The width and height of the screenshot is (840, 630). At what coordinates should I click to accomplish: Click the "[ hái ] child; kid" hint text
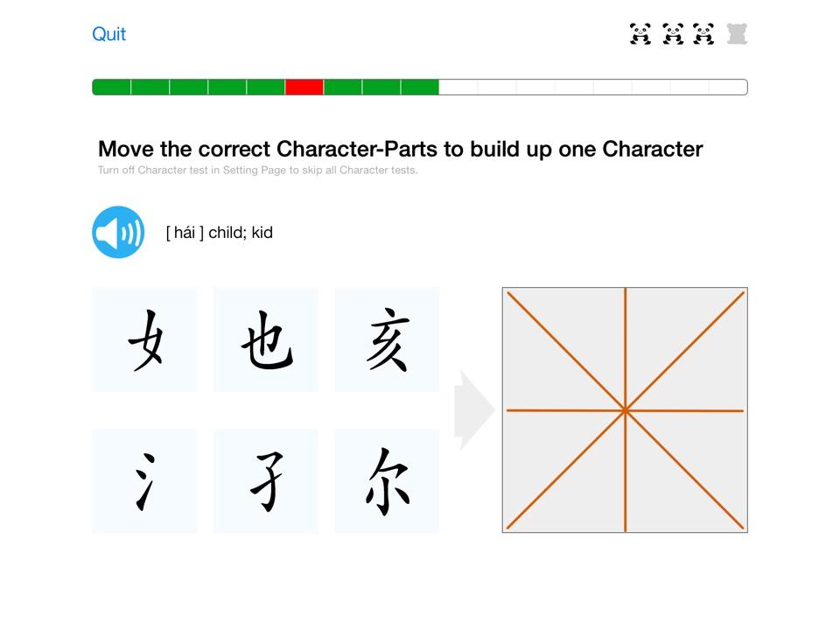(220, 233)
